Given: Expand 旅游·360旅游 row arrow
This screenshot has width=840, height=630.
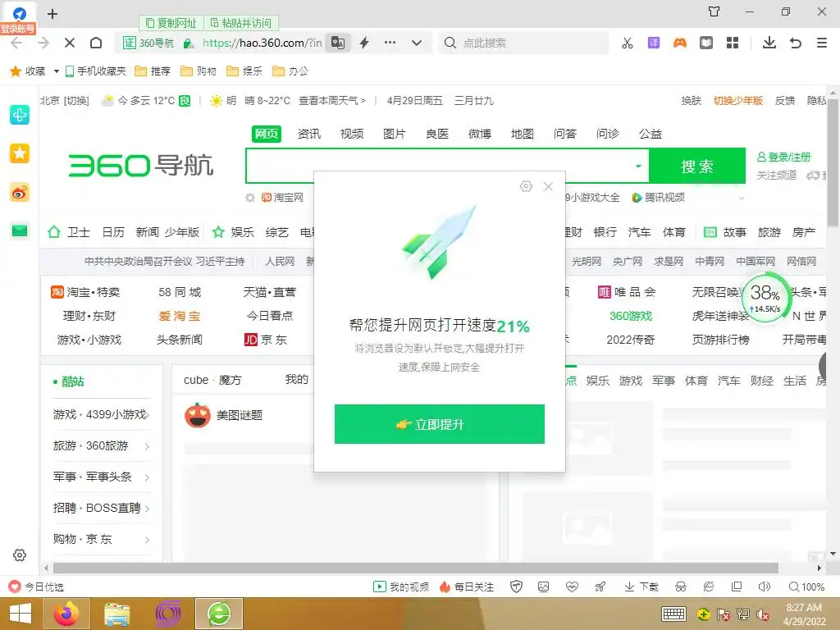Looking at the screenshot, I should [148, 445].
